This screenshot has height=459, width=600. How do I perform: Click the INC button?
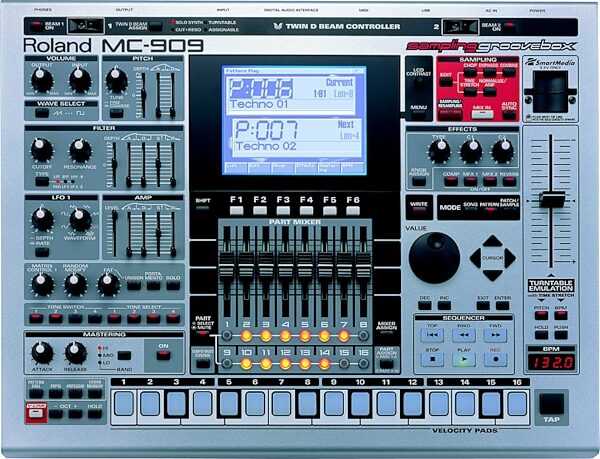click(444, 305)
